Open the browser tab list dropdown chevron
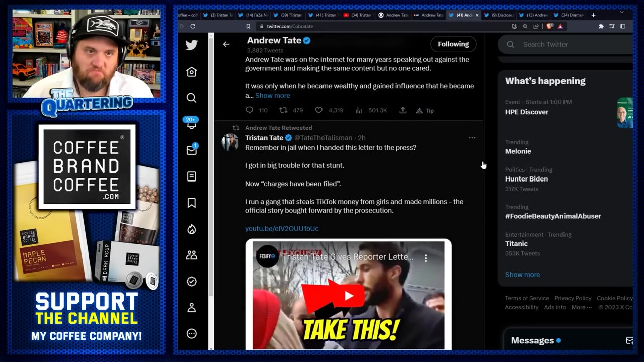 622,12
